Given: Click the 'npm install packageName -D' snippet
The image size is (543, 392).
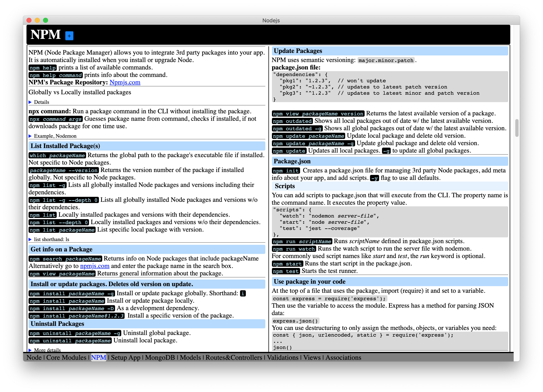Looking at the screenshot, I should click(x=72, y=308).
